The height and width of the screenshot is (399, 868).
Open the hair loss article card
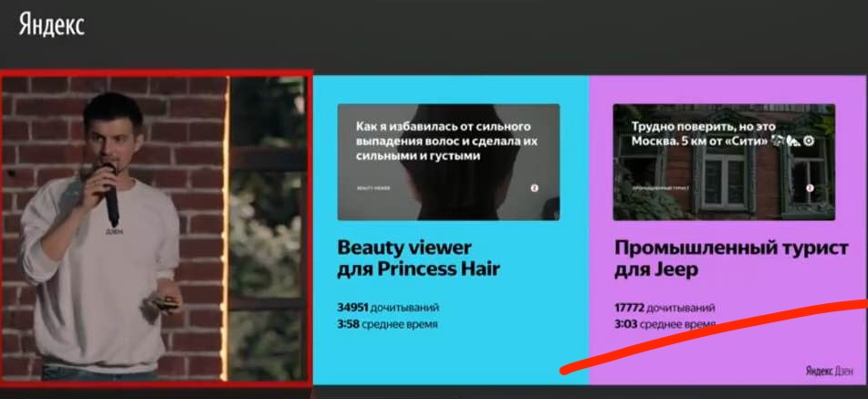point(448,163)
